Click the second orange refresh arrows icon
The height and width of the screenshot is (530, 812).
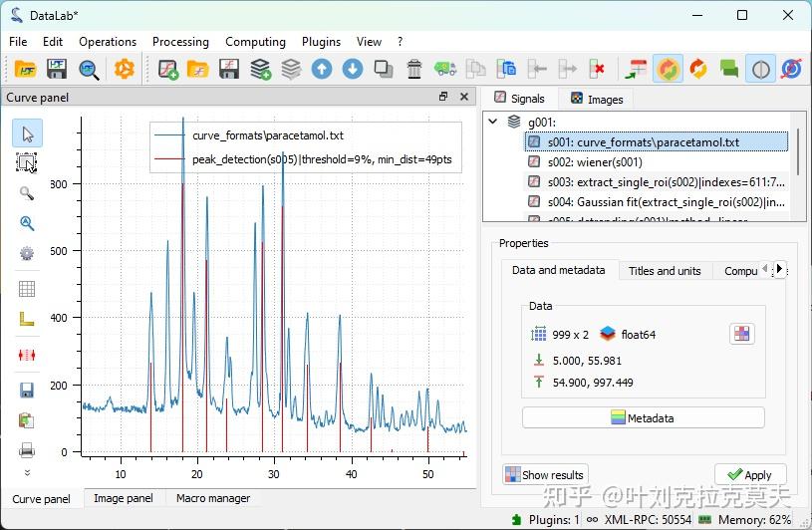click(698, 69)
